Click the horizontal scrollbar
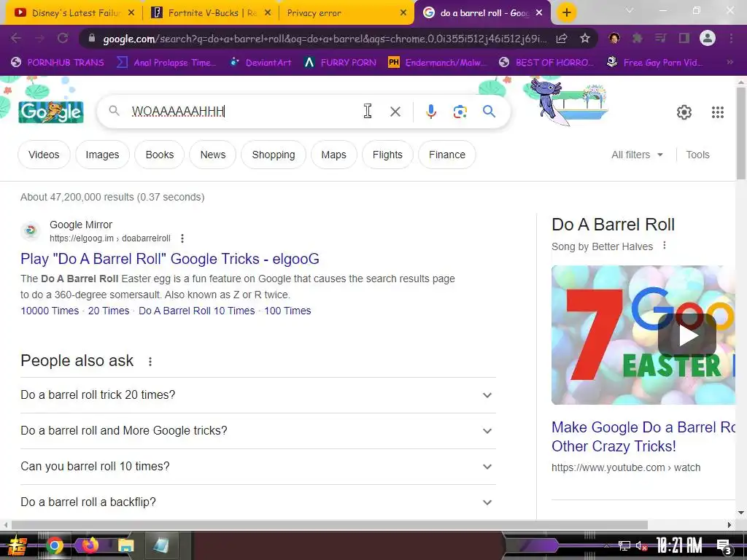Viewport: 747px width, 560px height. point(329,525)
